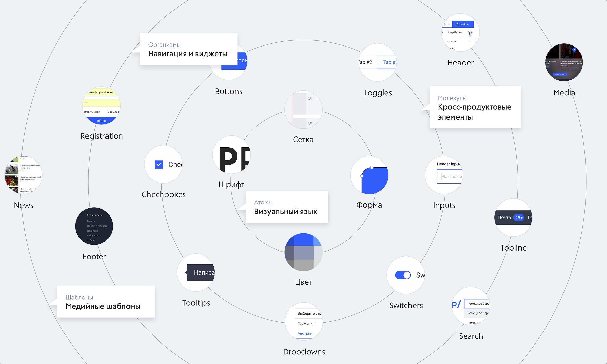Open 'Шоу-бизнес' menu item in Header circle
The image size is (607, 364).
coord(455,32)
